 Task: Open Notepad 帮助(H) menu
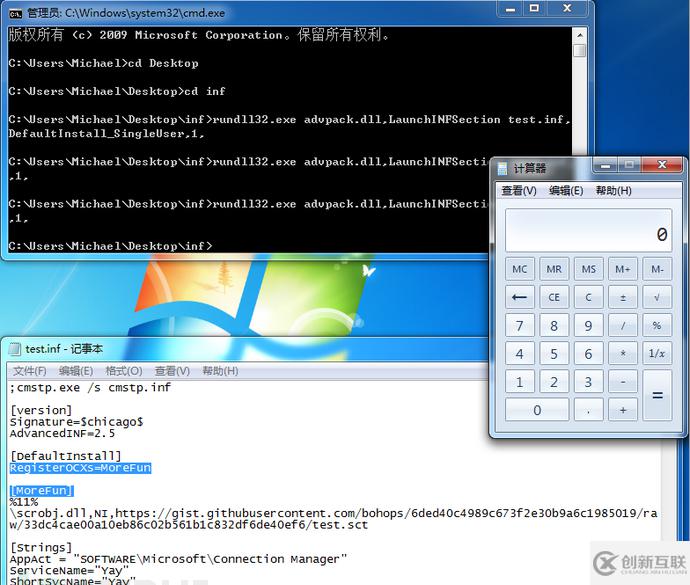coord(220,371)
